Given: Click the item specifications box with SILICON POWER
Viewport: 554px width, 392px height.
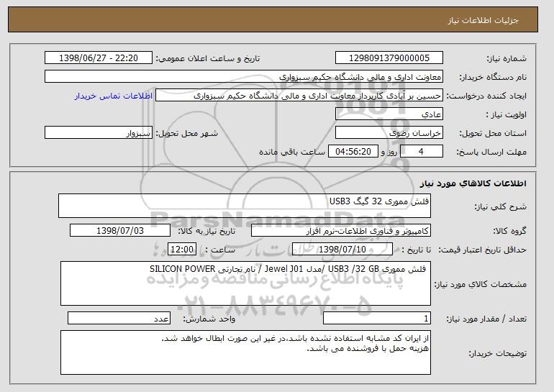Looking at the screenshot, I should pos(245,283).
